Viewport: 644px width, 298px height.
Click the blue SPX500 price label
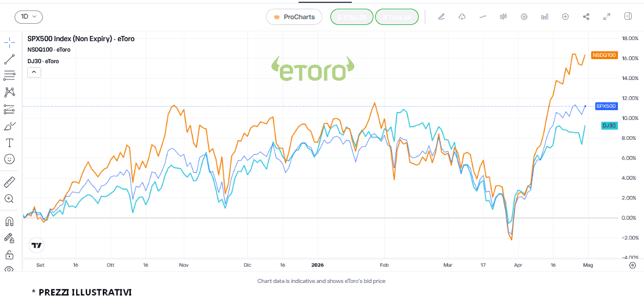[606, 106]
